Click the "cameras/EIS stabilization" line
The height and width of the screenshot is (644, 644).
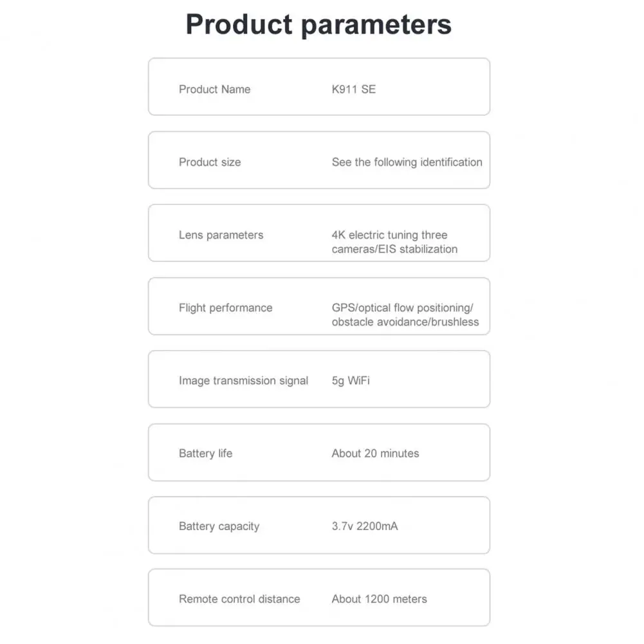tap(394, 249)
